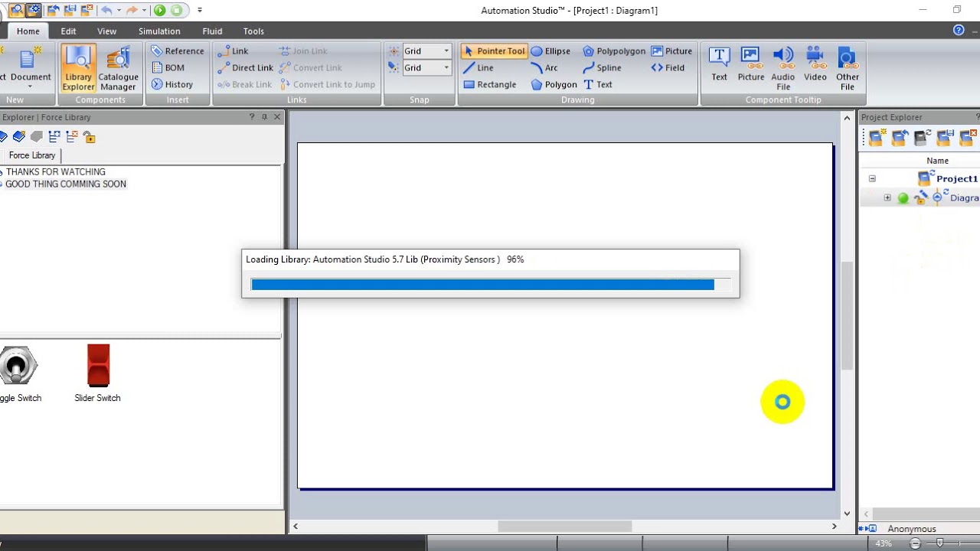Image resolution: width=980 pixels, height=551 pixels.
Task: Add a Video component tooltip
Action: click(x=815, y=64)
